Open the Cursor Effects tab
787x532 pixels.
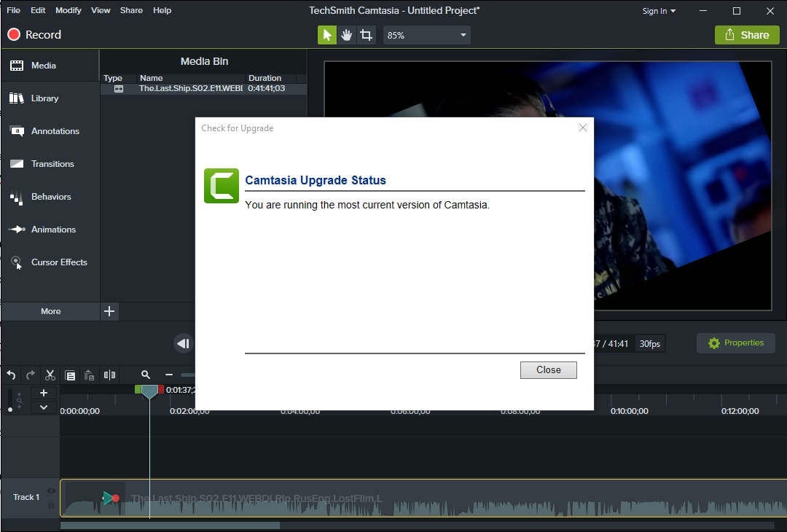coord(50,262)
